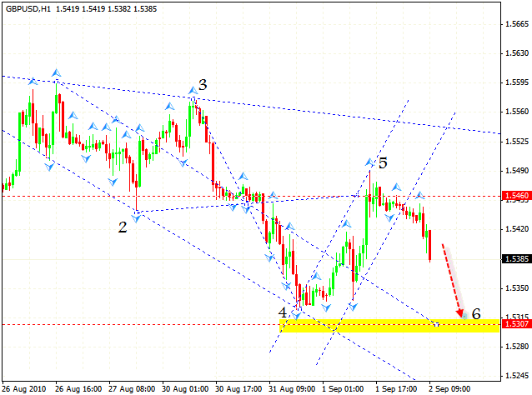Click the wave label 4 near yellow zone
This screenshot has height=395, width=532.
pos(283,312)
